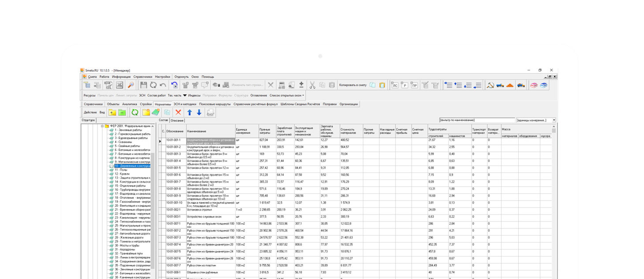
Task: Click the floppy disk save icon
Action: pos(143,85)
